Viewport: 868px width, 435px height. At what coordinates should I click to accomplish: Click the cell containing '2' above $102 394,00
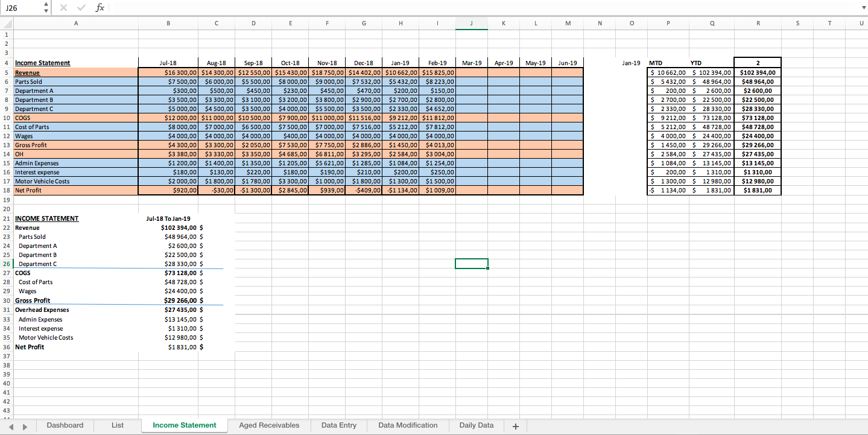coord(758,63)
